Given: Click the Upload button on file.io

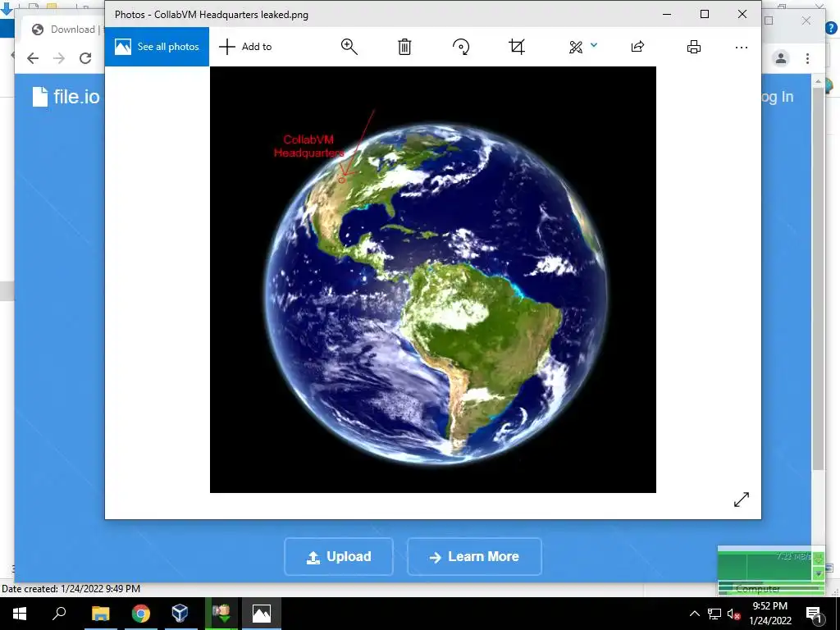Looking at the screenshot, I should coord(339,557).
